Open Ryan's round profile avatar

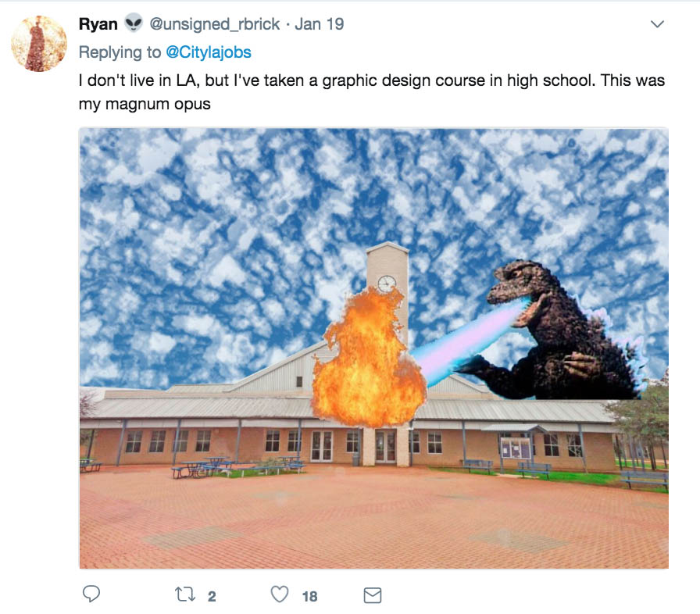39,43
